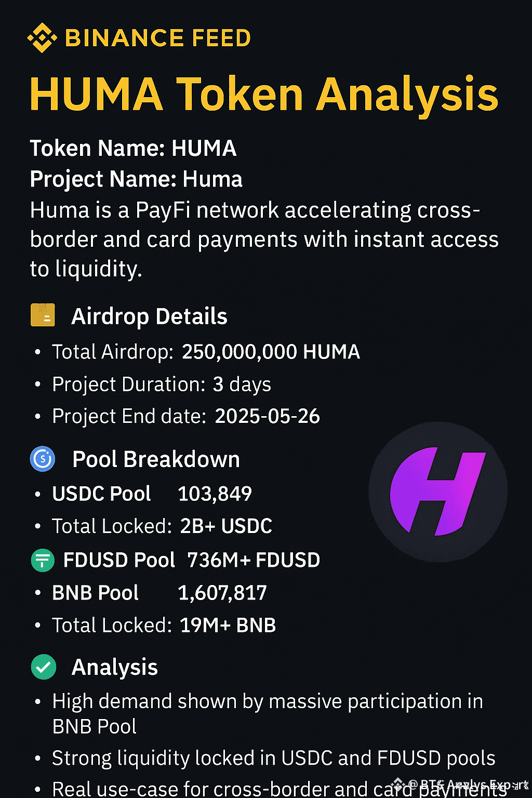
Task: Click the purple Huma H logo
Action: coord(438,491)
